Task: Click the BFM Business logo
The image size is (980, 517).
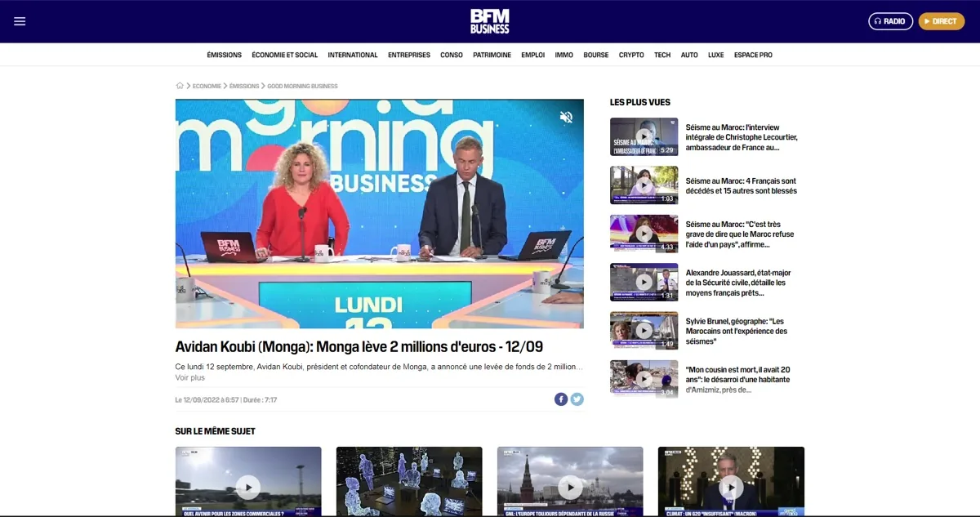Action: (x=490, y=21)
